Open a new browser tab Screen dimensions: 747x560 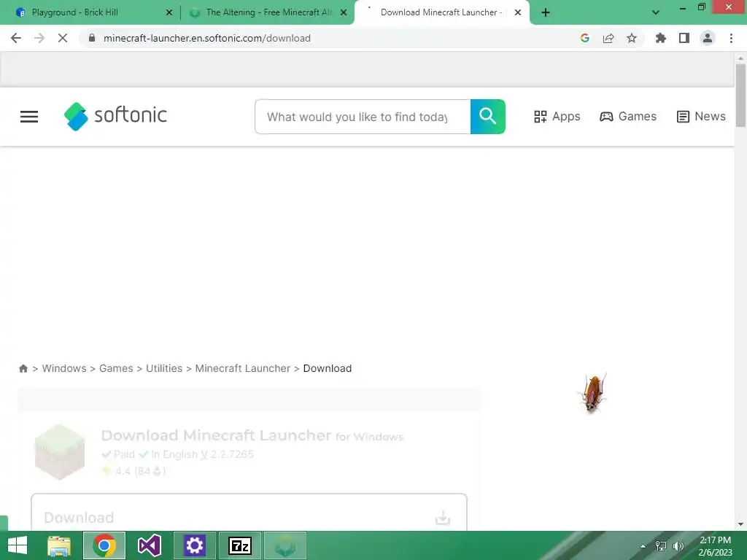546,13
